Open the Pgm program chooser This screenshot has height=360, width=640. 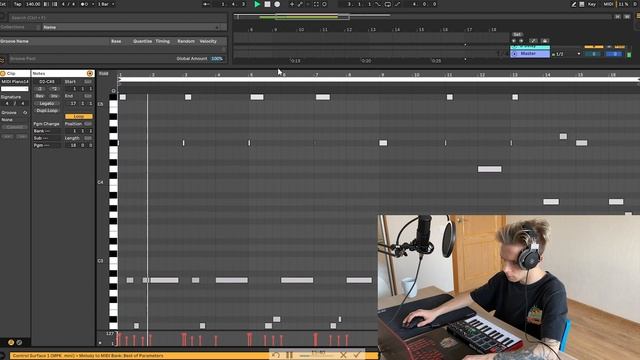point(47,145)
